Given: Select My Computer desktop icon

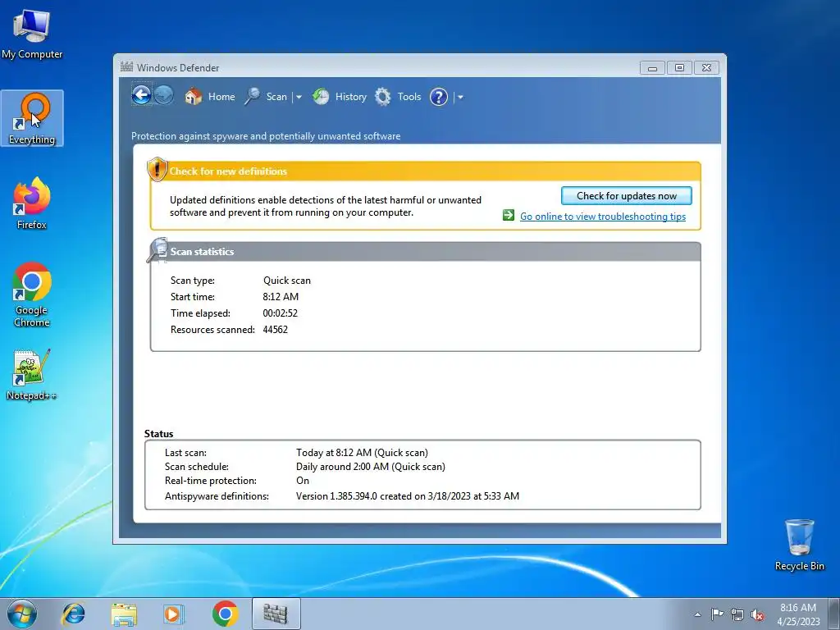Looking at the screenshot, I should pos(32,34).
